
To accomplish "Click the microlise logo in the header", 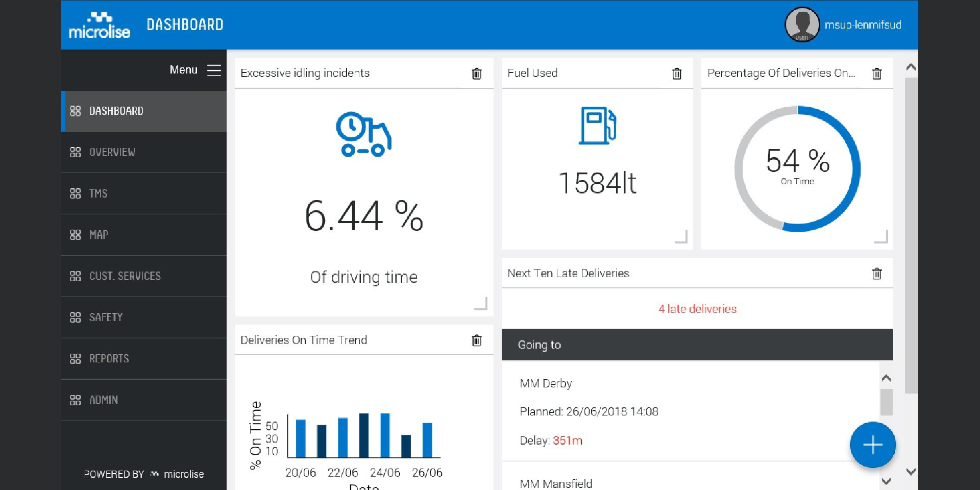I will [99, 24].
